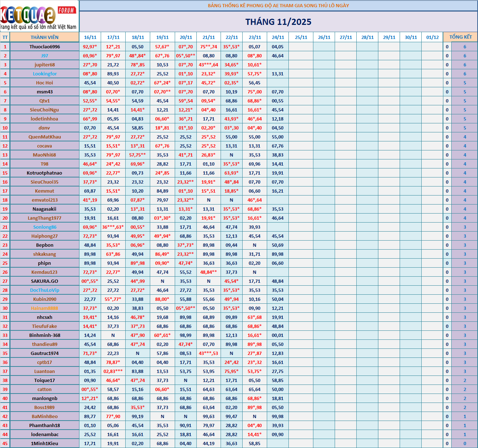Open member J97's profile link
The image size is (478, 448).
pos(45,56)
